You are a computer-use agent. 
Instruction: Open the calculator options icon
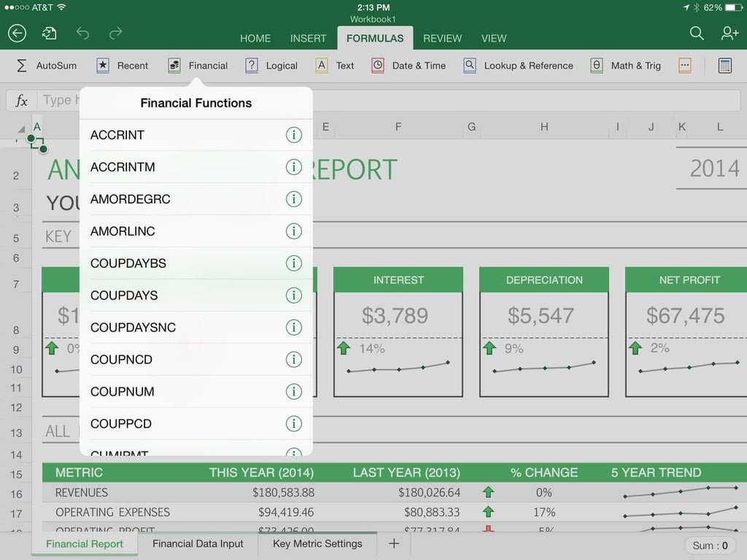[x=724, y=66]
